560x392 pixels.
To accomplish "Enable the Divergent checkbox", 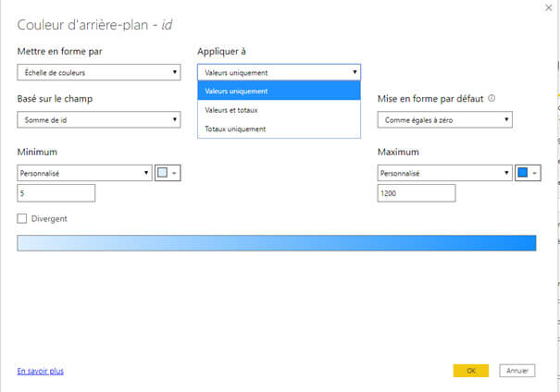I will 22,218.
